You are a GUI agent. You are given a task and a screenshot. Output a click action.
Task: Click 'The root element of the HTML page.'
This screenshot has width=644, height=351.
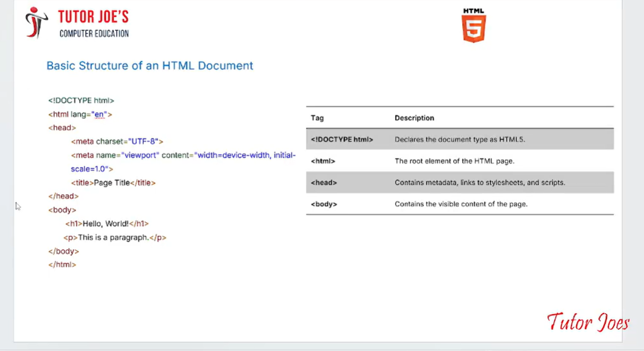(454, 162)
